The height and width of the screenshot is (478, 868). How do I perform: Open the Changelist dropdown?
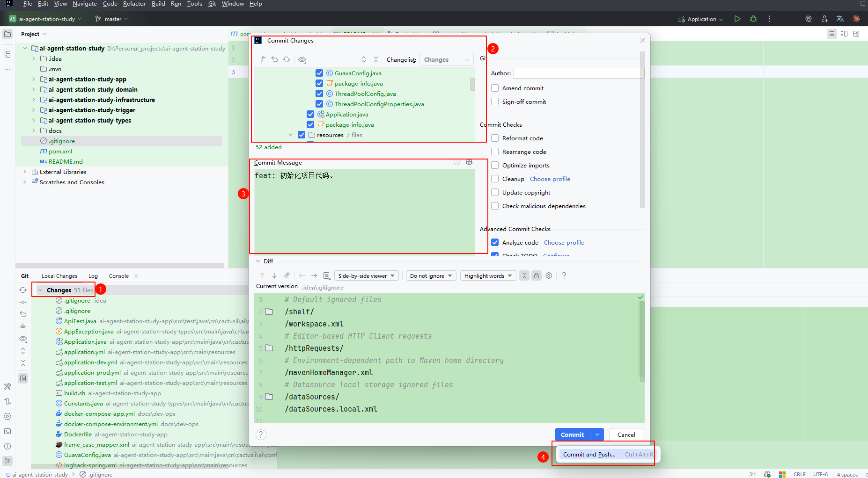(x=446, y=59)
